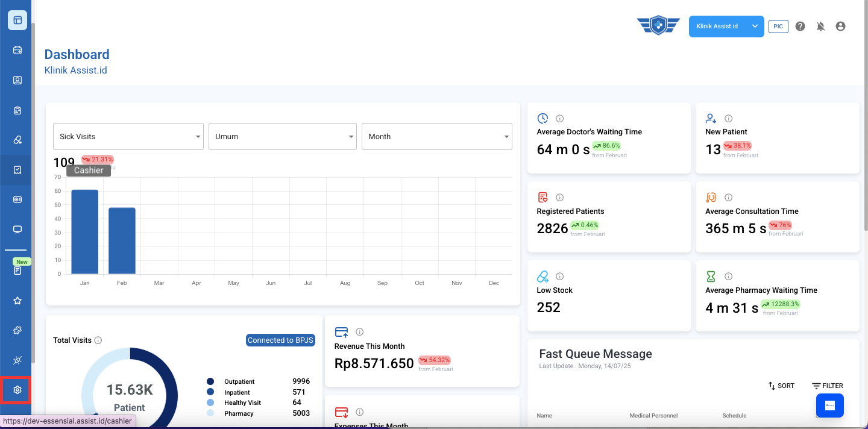Open the Umum dropdown selector
Screen dimensions: 868x429
pos(282,137)
